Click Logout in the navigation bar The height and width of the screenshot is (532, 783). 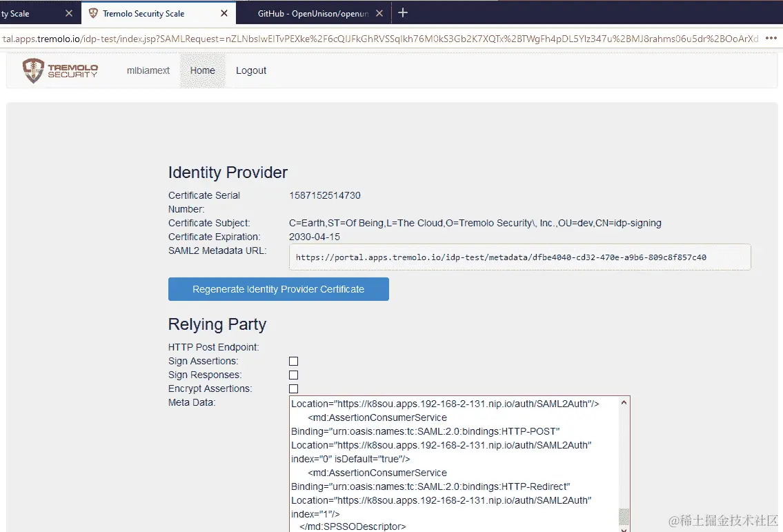click(250, 70)
